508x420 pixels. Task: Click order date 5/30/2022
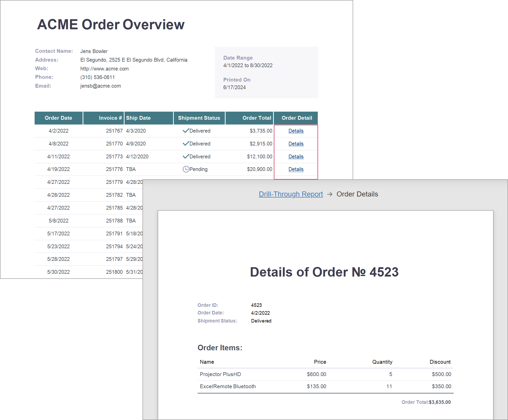tap(58, 272)
